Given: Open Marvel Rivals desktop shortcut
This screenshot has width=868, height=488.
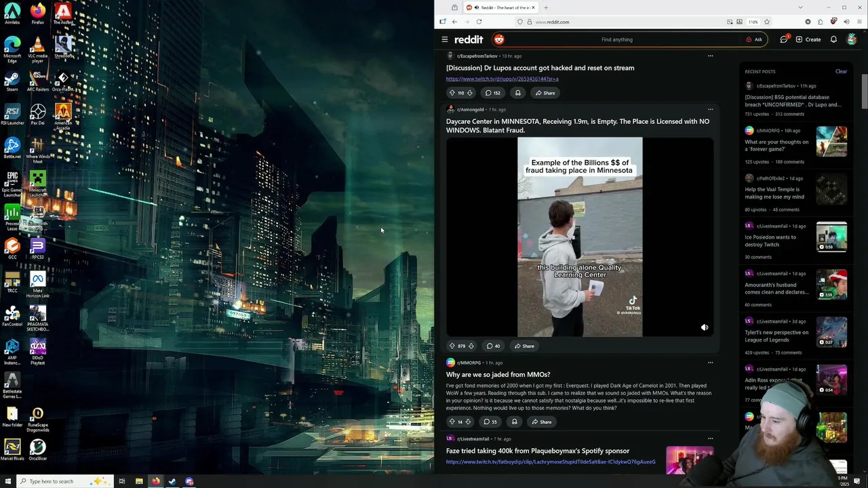Looking at the screenshot, I should 12,450.
